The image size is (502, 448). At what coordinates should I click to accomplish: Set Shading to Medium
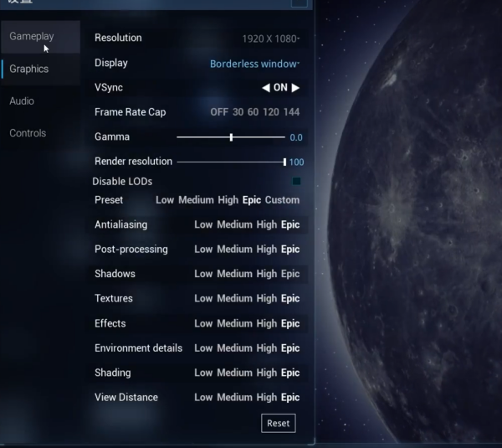coord(234,373)
